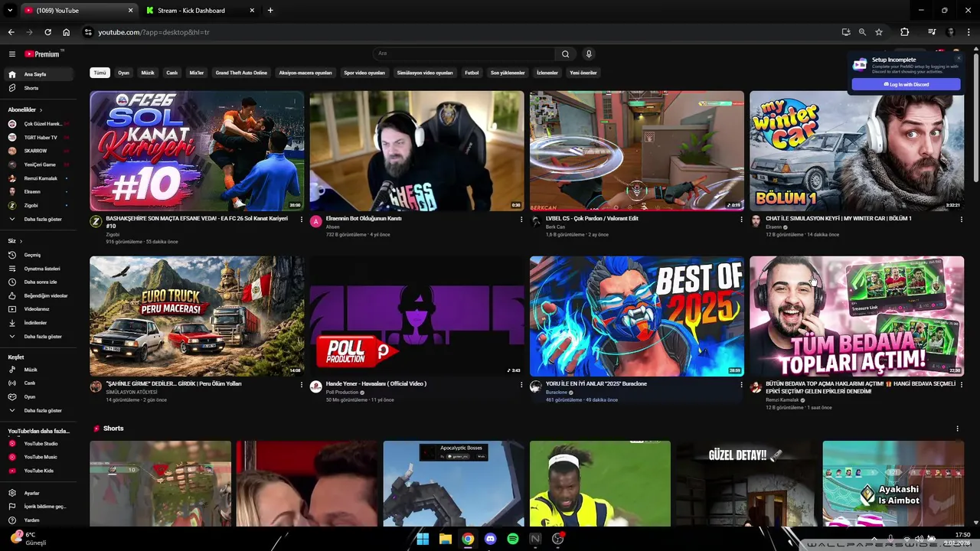Open the Shorts shelf three-dot menu
Screen dimensions: 980x551
(957, 429)
